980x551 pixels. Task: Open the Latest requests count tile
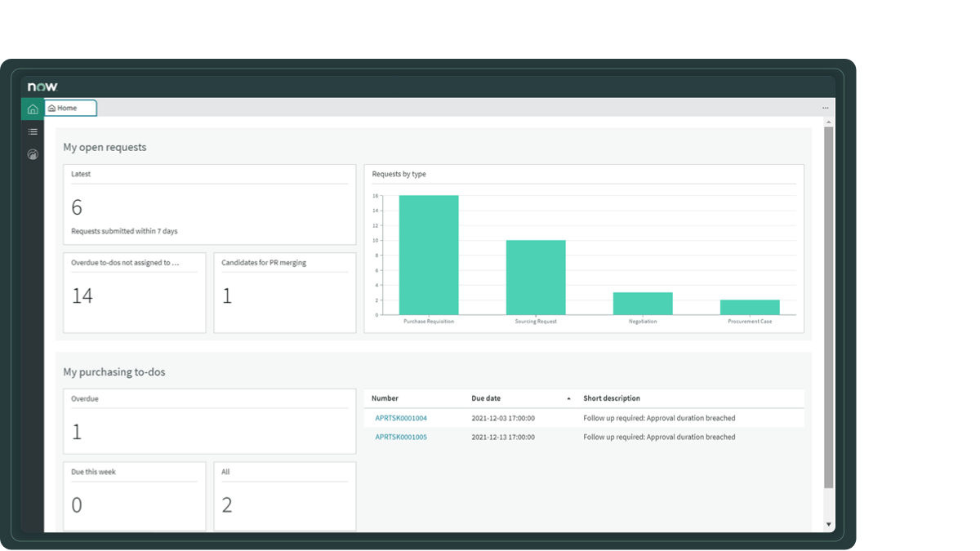[x=210, y=205]
